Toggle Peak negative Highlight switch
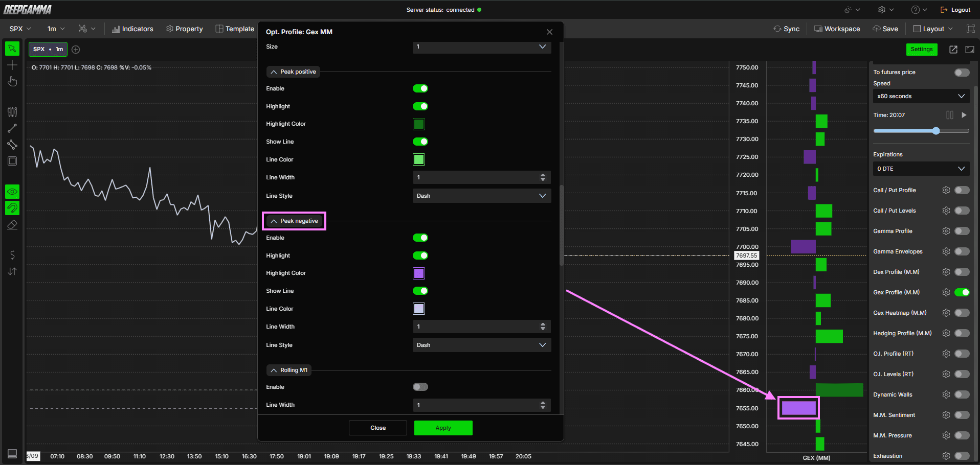Screen dimensions: 980x465 (x=420, y=255)
